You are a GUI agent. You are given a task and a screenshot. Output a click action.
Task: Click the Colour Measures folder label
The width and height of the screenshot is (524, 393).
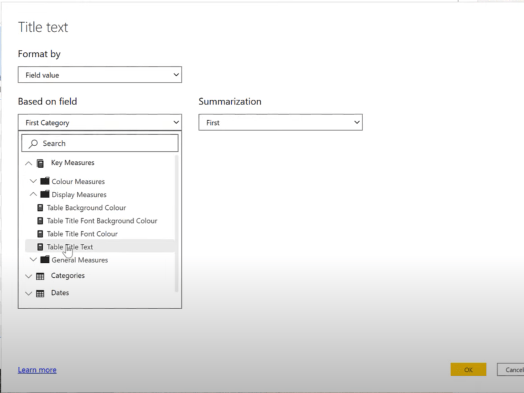pyautogui.click(x=78, y=181)
